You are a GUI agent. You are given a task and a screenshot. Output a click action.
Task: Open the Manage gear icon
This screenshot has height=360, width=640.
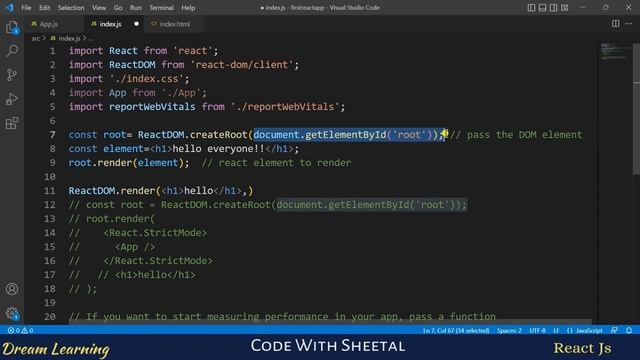[12, 313]
